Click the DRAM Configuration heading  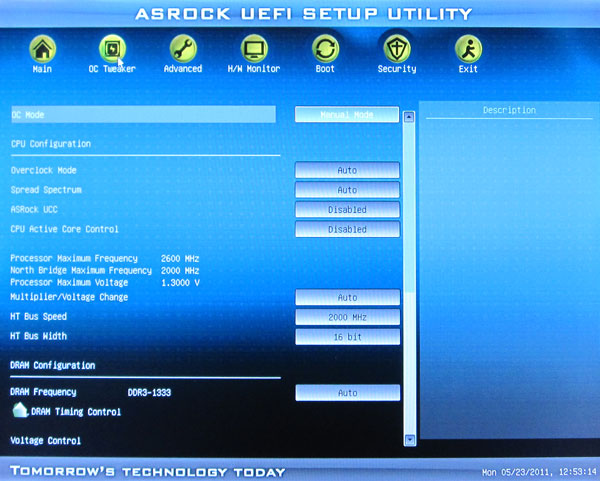(52, 365)
